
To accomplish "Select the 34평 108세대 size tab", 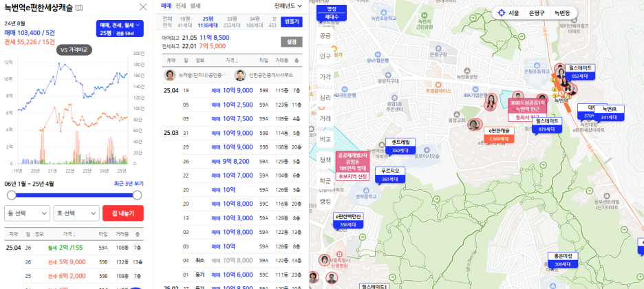I will [255, 22].
